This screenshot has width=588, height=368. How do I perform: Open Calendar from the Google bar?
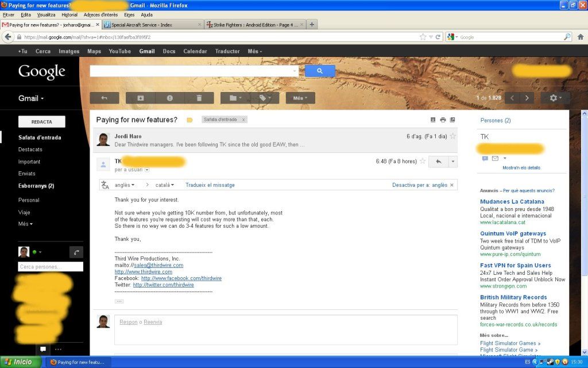click(195, 51)
